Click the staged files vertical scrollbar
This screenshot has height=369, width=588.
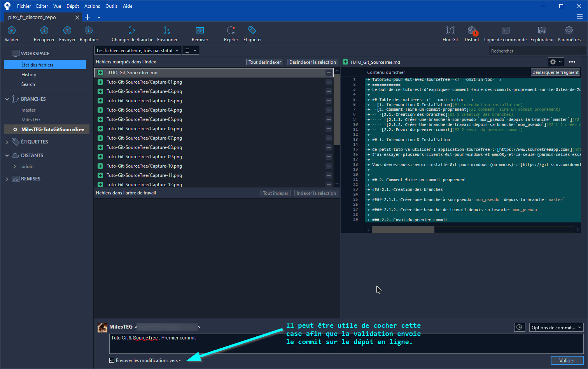pyautogui.click(x=337, y=109)
